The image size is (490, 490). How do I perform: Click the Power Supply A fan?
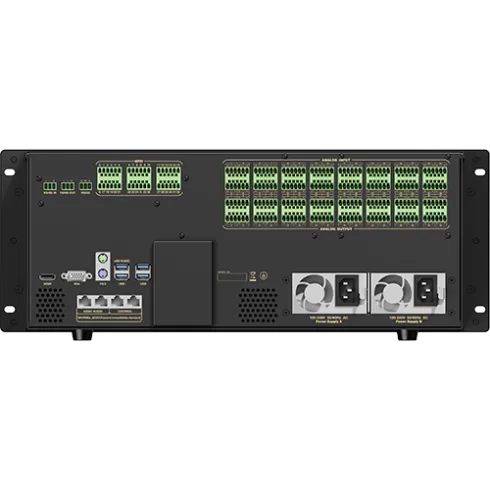(x=313, y=293)
